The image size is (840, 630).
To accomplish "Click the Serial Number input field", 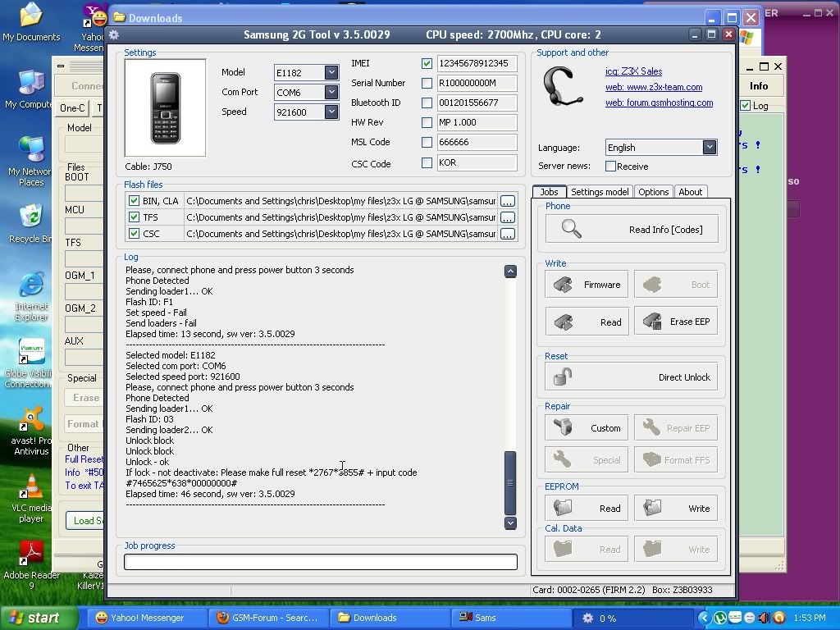I will (477, 83).
